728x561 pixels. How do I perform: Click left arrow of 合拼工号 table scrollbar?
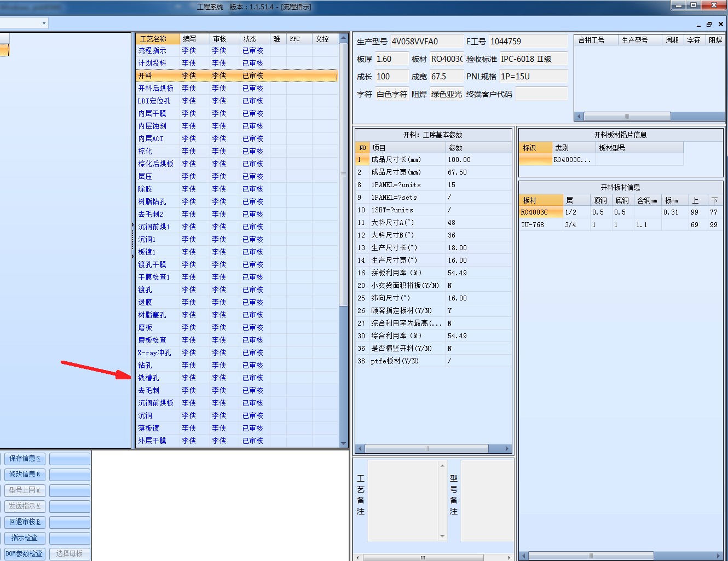point(579,116)
